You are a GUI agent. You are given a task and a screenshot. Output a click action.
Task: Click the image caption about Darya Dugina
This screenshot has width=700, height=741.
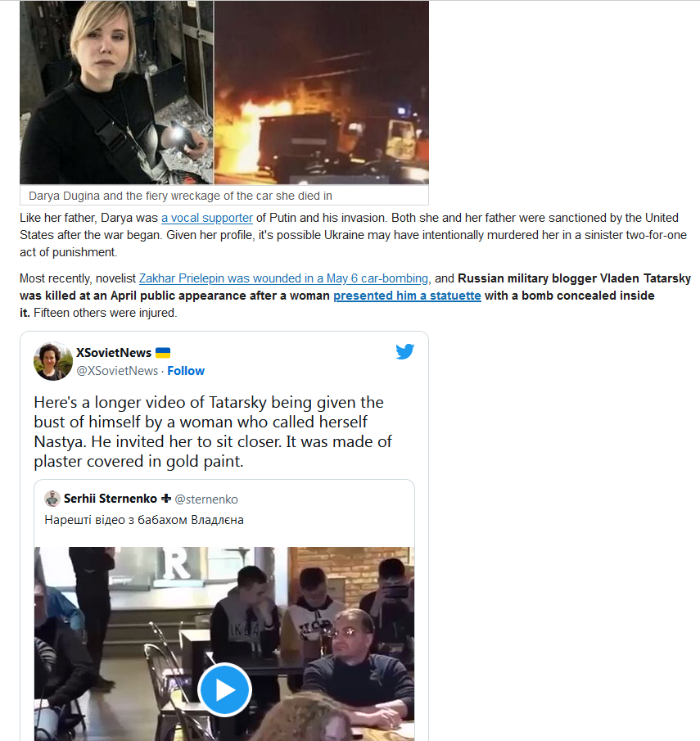(x=181, y=196)
